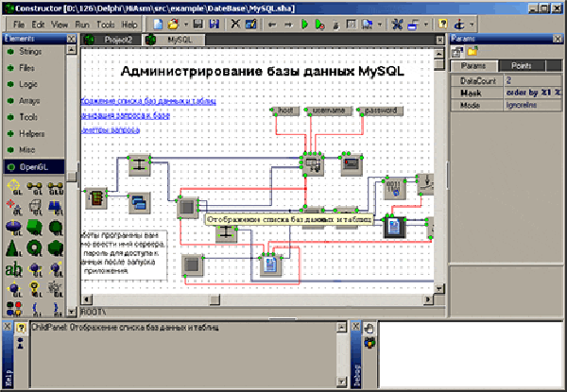Screen dimensions: 567x392
Task: Open dropdown arrow next to anchor icon
Action: 472,25
